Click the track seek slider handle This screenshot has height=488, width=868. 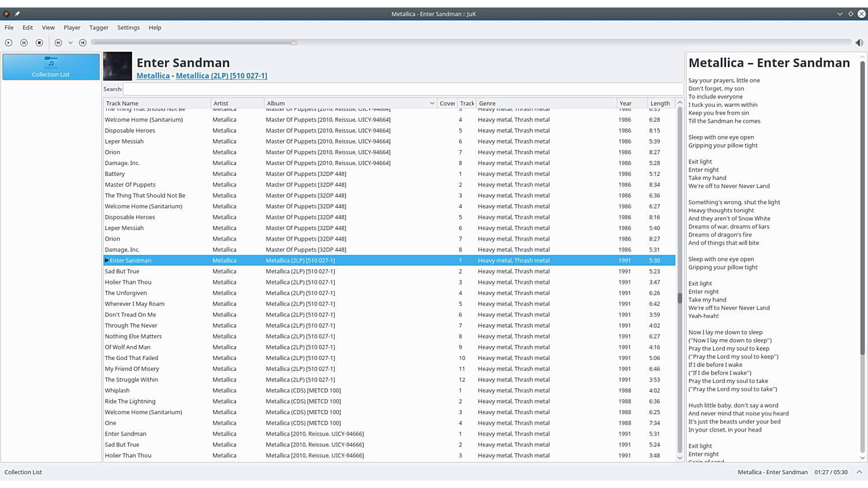pyautogui.click(x=294, y=42)
